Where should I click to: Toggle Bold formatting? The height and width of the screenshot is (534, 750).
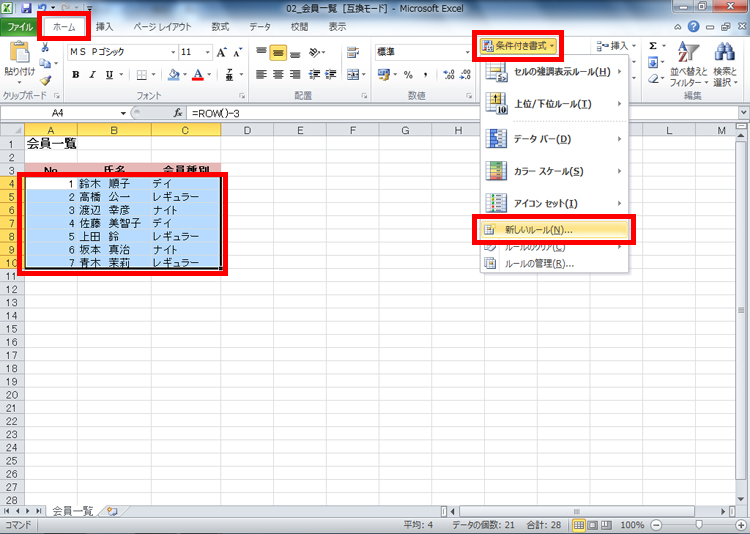click(x=76, y=75)
